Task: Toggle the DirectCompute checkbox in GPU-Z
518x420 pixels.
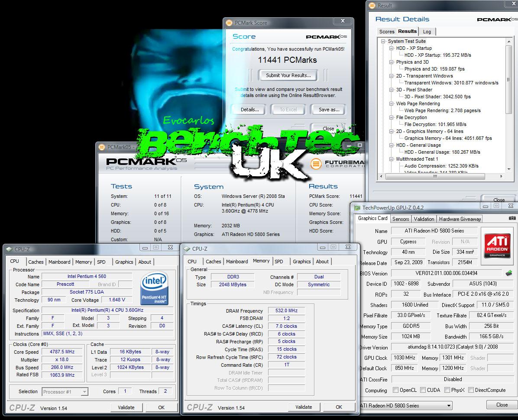Action: click(x=471, y=390)
